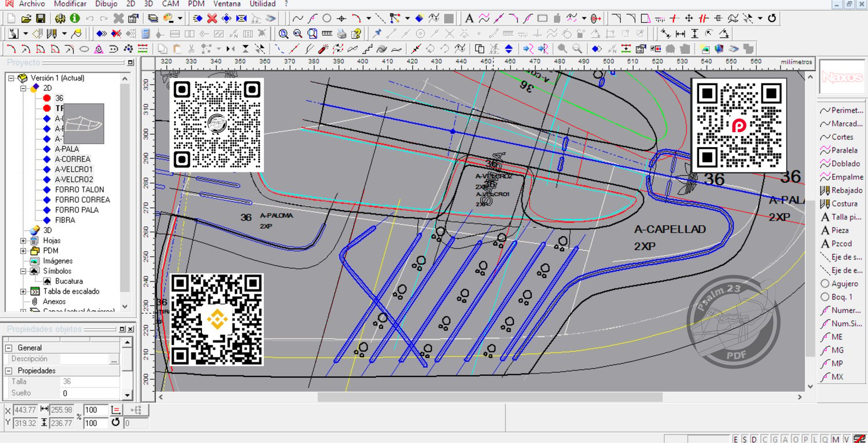Open a file with the folder icon
Viewport: 868px width, 443px height.
click(26, 19)
